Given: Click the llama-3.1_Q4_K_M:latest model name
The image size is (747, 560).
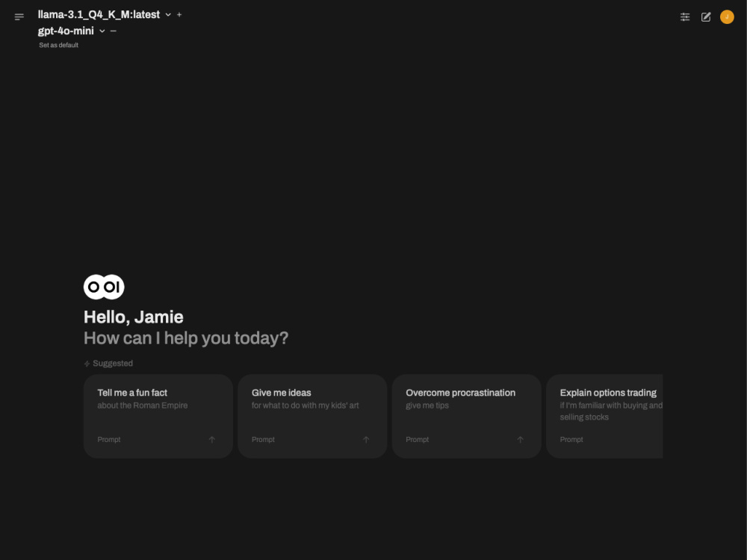Looking at the screenshot, I should [x=99, y=15].
